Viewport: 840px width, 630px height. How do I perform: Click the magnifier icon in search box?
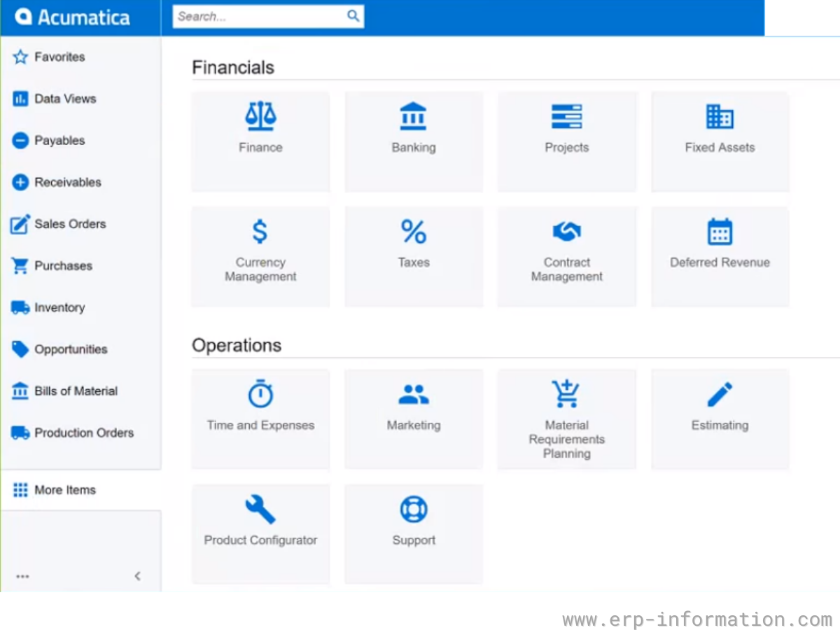(353, 16)
